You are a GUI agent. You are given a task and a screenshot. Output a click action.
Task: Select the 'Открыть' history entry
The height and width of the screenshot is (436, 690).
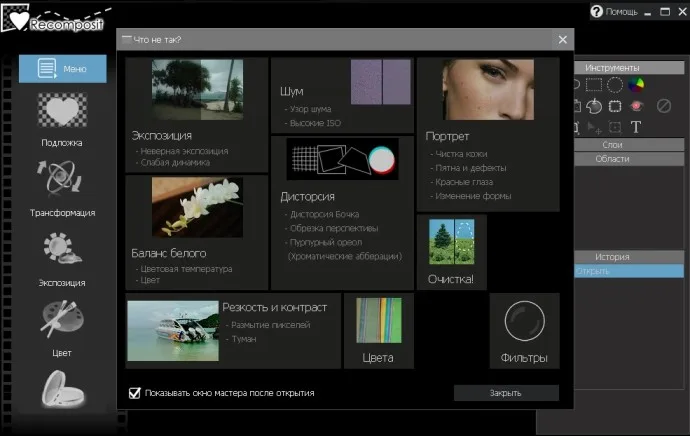click(x=629, y=271)
